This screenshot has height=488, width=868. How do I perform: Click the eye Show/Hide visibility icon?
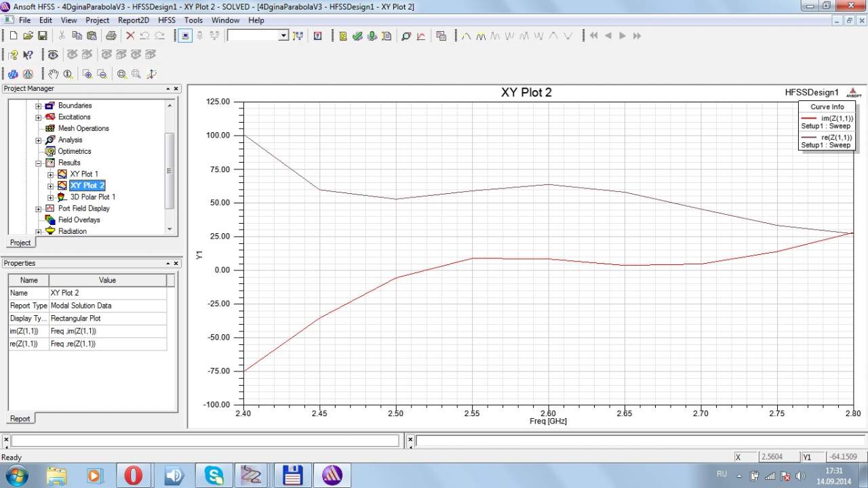coord(52,55)
